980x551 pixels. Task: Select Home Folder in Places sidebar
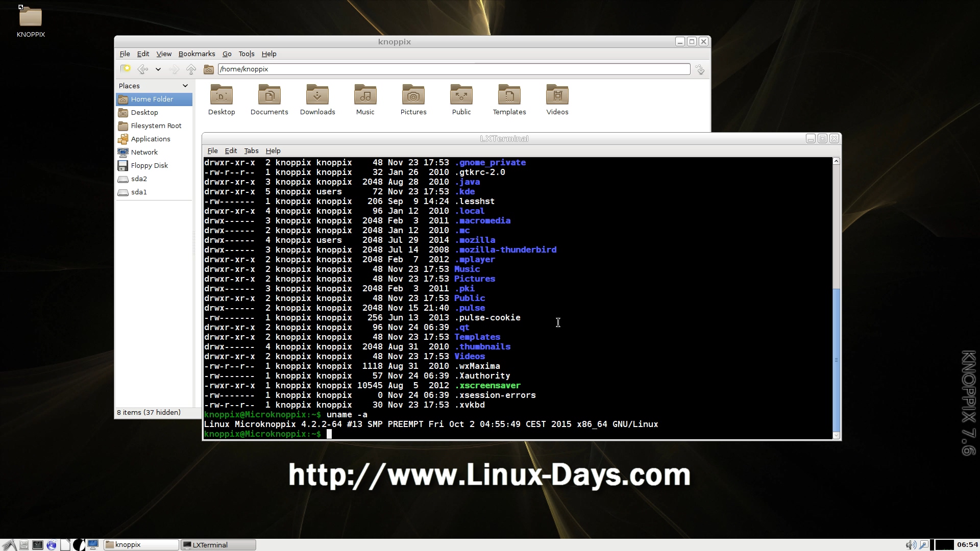click(154, 99)
